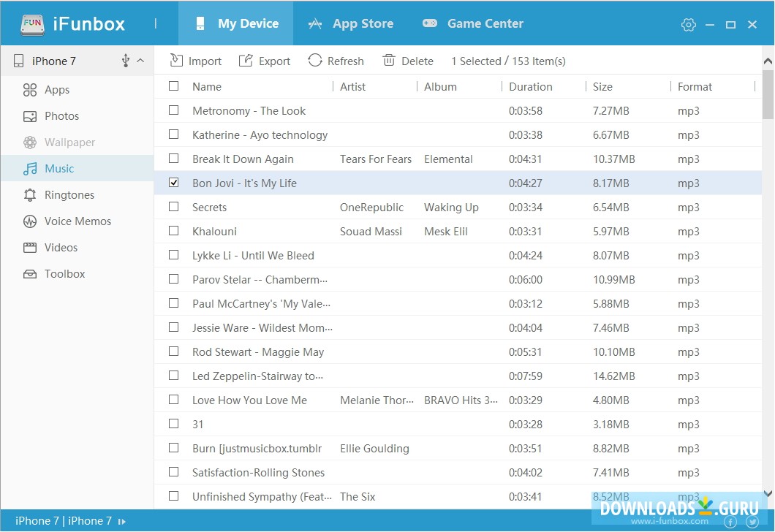Click the Twitter icon in the watermark

click(x=754, y=522)
